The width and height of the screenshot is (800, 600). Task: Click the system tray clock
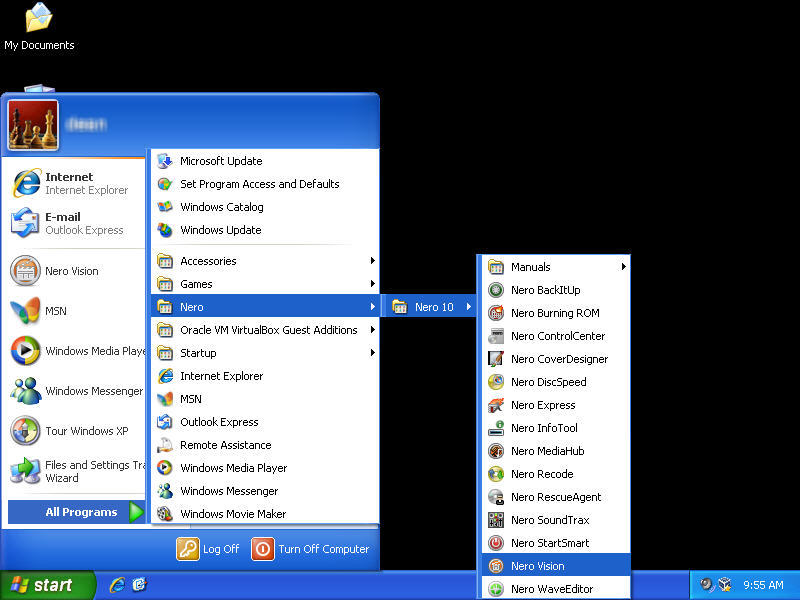[763, 585]
